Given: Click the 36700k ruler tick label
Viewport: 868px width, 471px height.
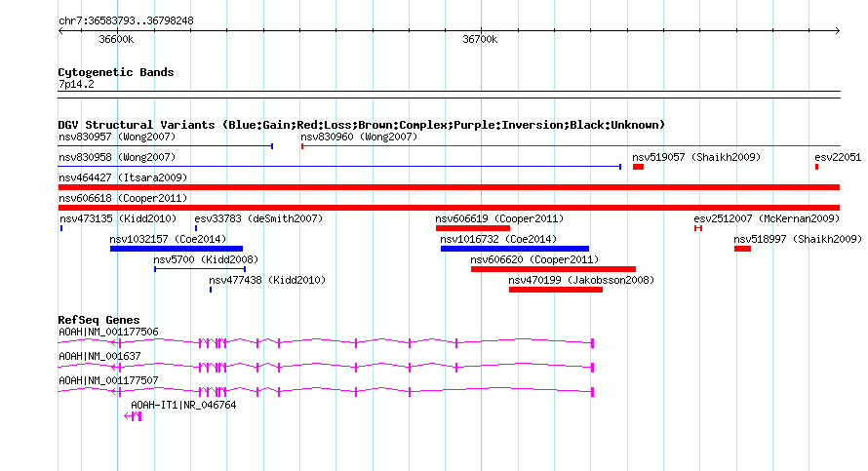Looking at the screenshot, I should coord(480,39).
